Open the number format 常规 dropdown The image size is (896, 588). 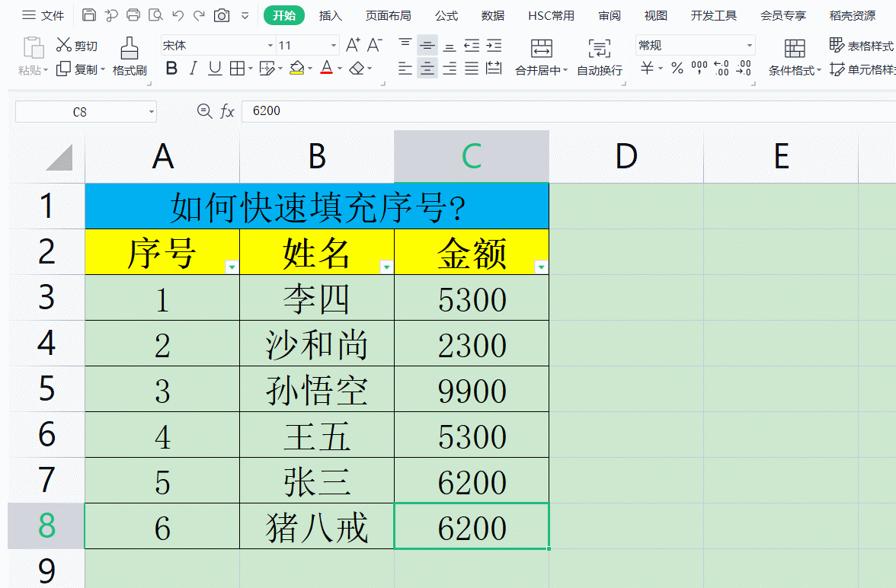pos(750,46)
